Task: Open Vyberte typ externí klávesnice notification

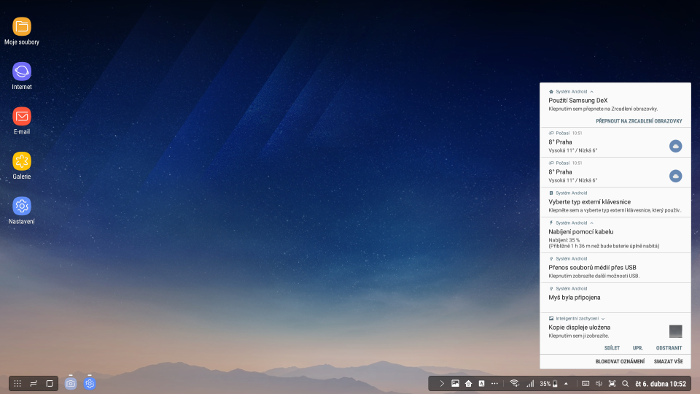Action: (x=615, y=202)
